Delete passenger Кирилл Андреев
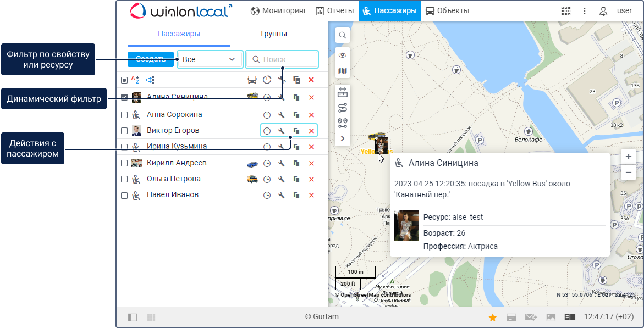This screenshot has height=328, width=644. (x=311, y=163)
